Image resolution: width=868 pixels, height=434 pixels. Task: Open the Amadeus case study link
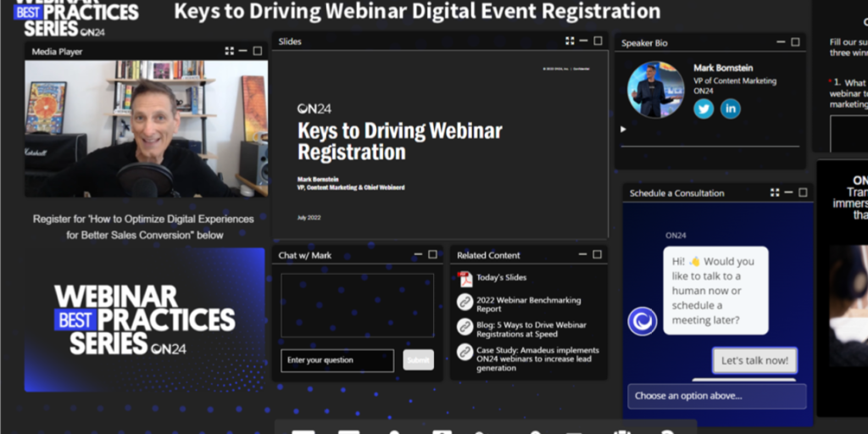[x=537, y=359]
